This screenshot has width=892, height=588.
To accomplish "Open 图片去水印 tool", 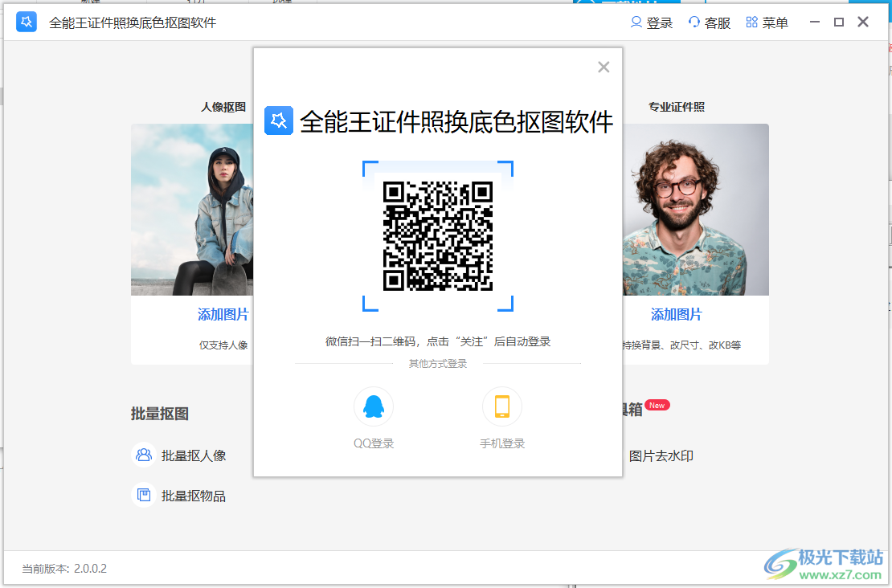I will click(x=661, y=456).
